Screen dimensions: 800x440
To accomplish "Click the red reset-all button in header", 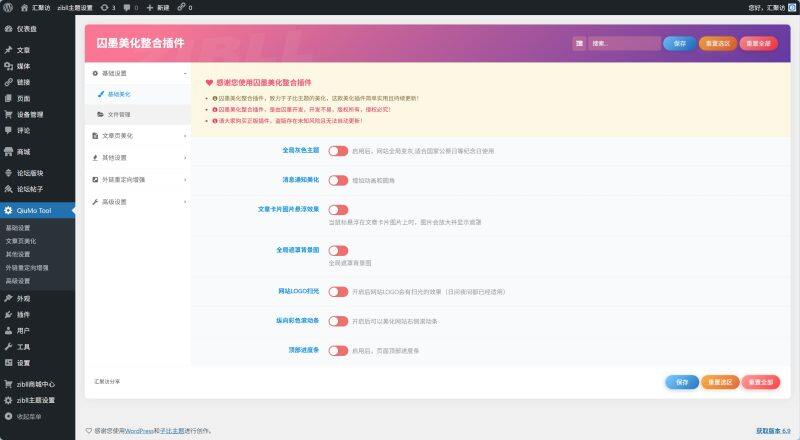I will click(759, 43).
